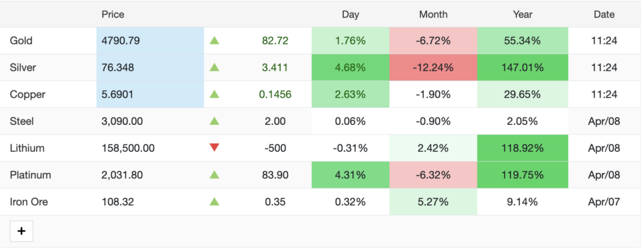Image resolution: width=644 pixels, height=248 pixels.
Task: Click Lithium day change -0.31%
Action: [x=350, y=148]
